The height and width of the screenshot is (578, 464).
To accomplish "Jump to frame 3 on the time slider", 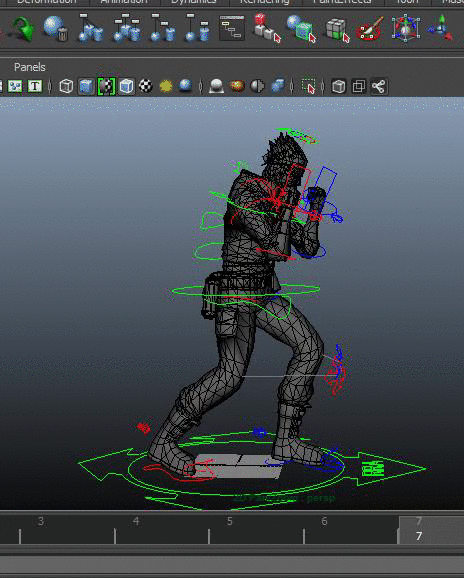I will 41,521.
